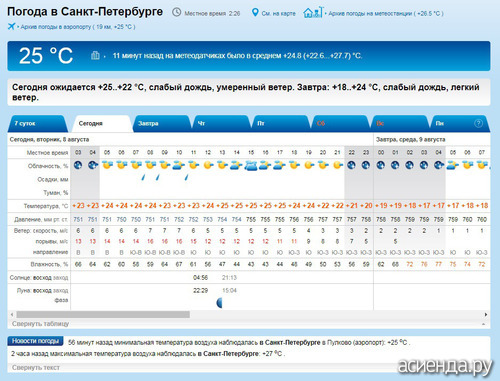Click moonrise time 22:29
Screen dimensions: 500x381
coord(200,291)
